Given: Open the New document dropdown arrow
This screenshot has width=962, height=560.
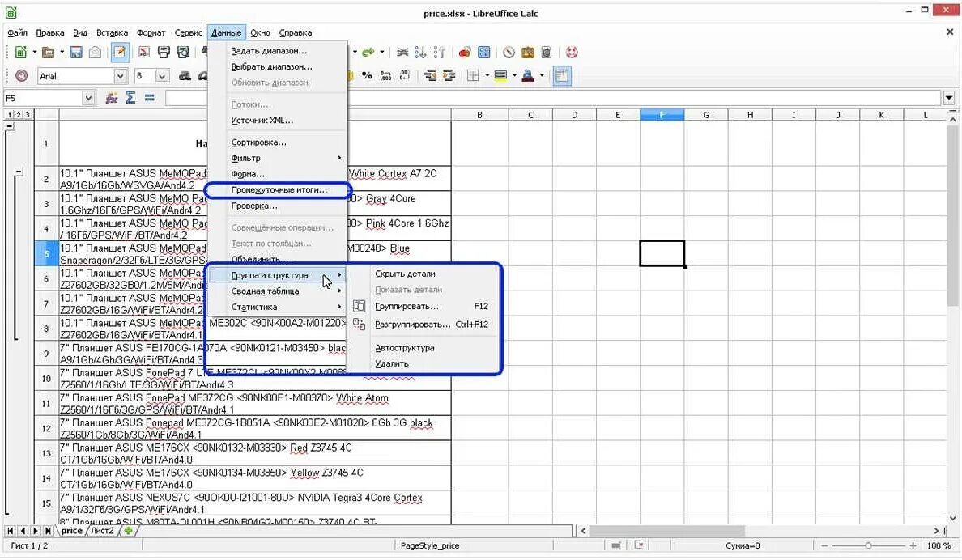Looking at the screenshot, I should click(x=34, y=53).
